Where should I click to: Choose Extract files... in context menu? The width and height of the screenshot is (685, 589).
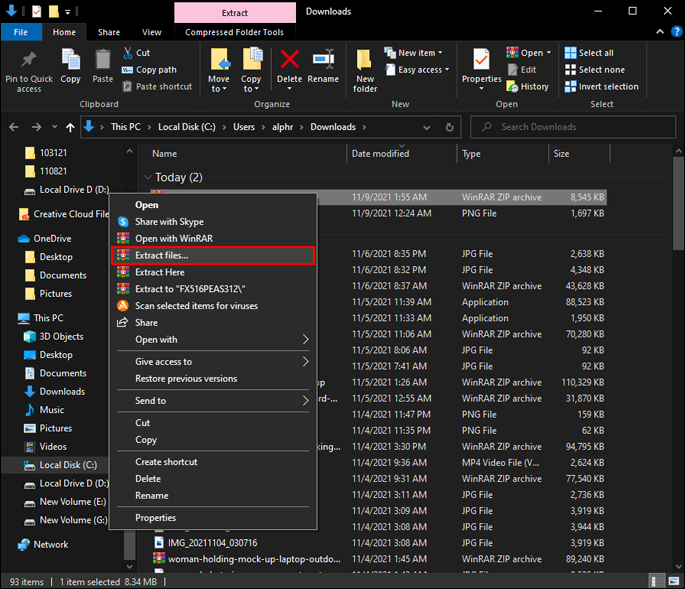(161, 255)
